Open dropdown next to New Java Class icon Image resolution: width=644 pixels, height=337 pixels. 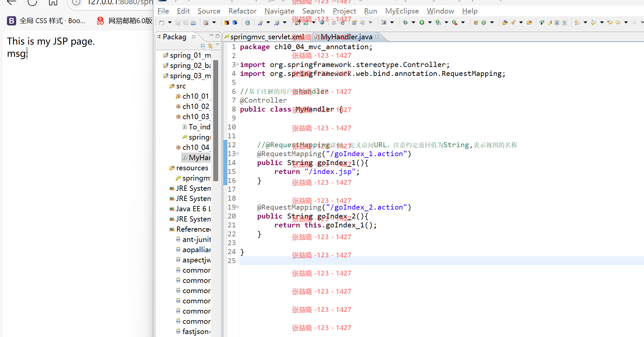492,22
